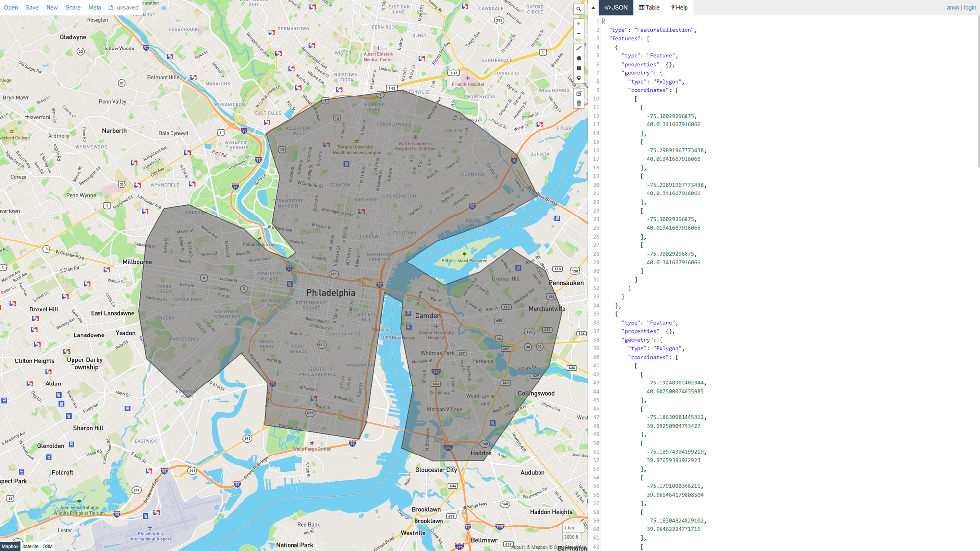Viewport: 980px width, 551px height.
Task: Open the Meta menu
Action: point(95,7)
